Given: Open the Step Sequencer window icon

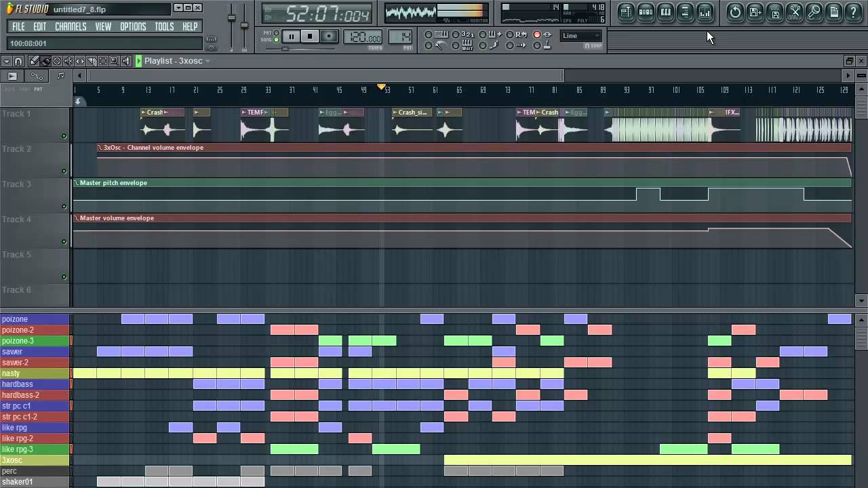Looking at the screenshot, I should (x=646, y=12).
